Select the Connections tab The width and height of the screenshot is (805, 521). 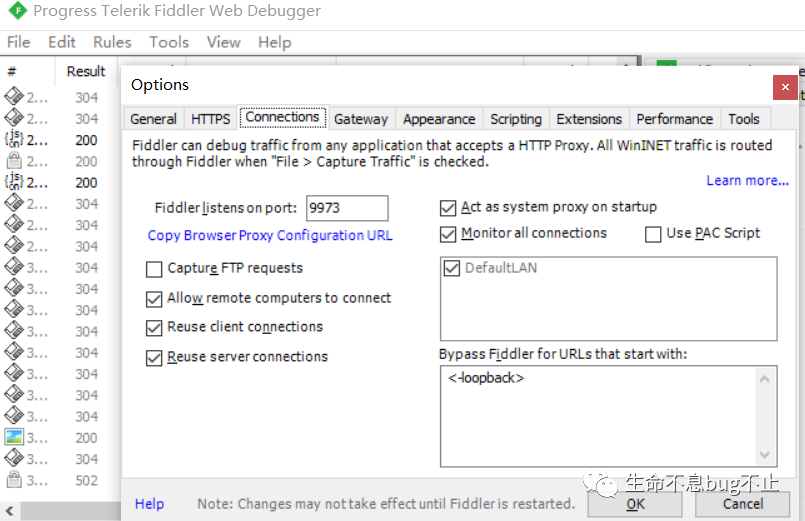click(x=282, y=118)
